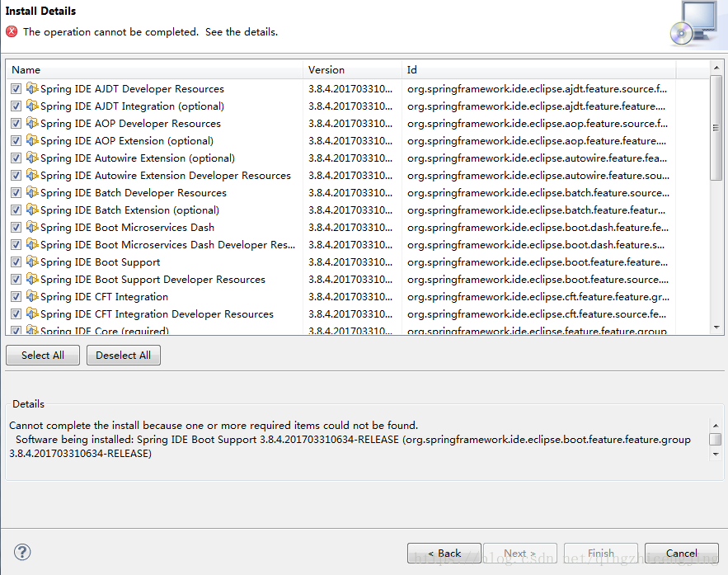
Task: Uncheck Spring IDE CFT Integration Developer Resources
Action: pyautogui.click(x=16, y=314)
